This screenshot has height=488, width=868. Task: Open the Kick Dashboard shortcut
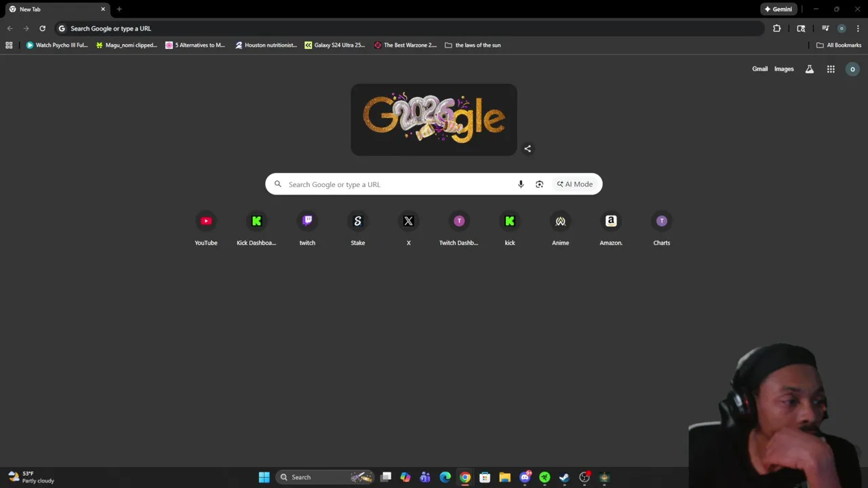point(256,228)
